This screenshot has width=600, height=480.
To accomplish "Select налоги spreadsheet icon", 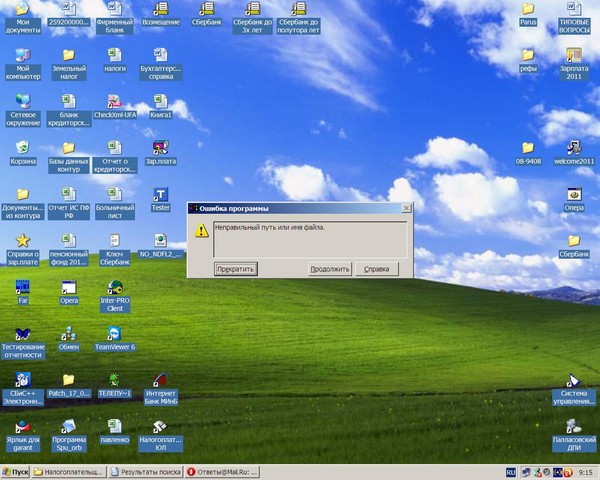I will (x=115, y=60).
